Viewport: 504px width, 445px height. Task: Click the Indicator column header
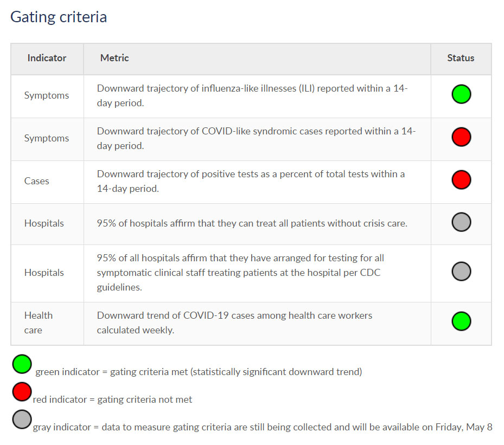click(47, 58)
